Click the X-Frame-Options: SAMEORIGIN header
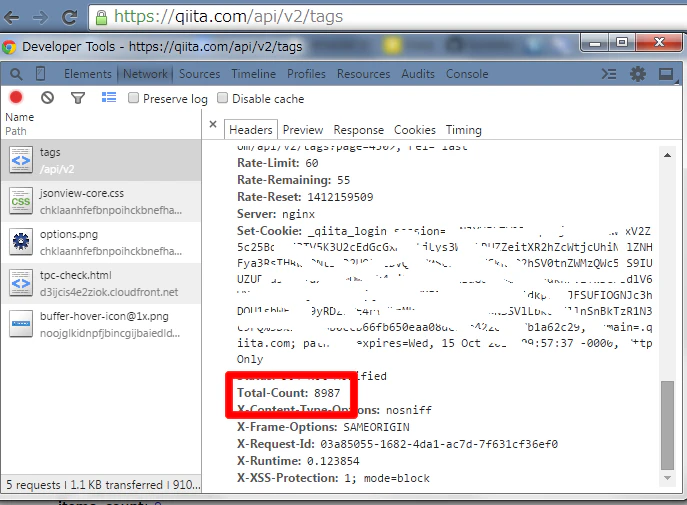Screen dimensions: 687x505 (x=323, y=427)
